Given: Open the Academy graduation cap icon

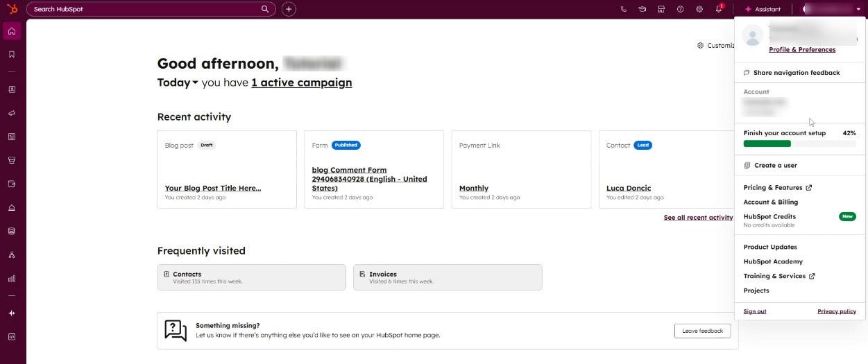Looking at the screenshot, I should coord(643,9).
